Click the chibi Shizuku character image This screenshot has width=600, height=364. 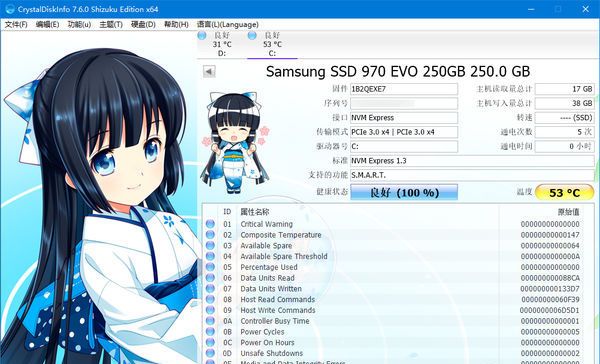(235, 142)
